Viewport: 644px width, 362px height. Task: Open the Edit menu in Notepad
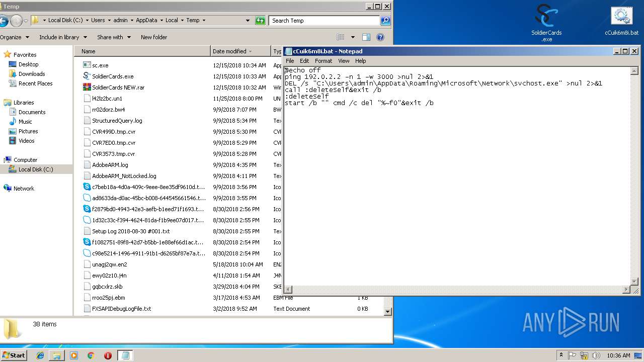pyautogui.click(x=304, y=61)
